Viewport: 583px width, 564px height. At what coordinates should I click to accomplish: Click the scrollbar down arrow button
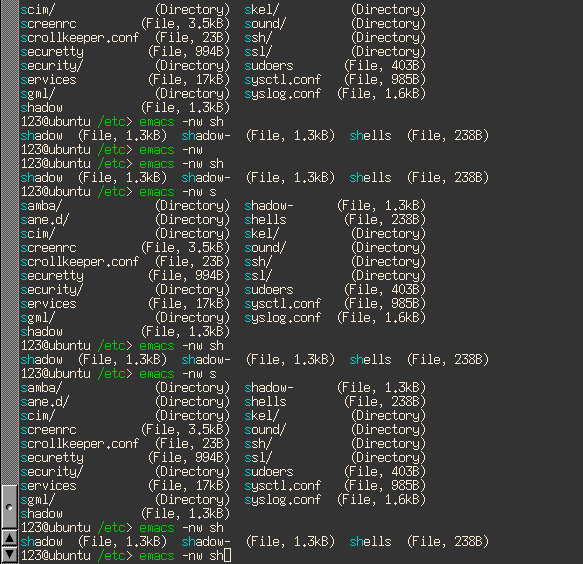point(9,554)
